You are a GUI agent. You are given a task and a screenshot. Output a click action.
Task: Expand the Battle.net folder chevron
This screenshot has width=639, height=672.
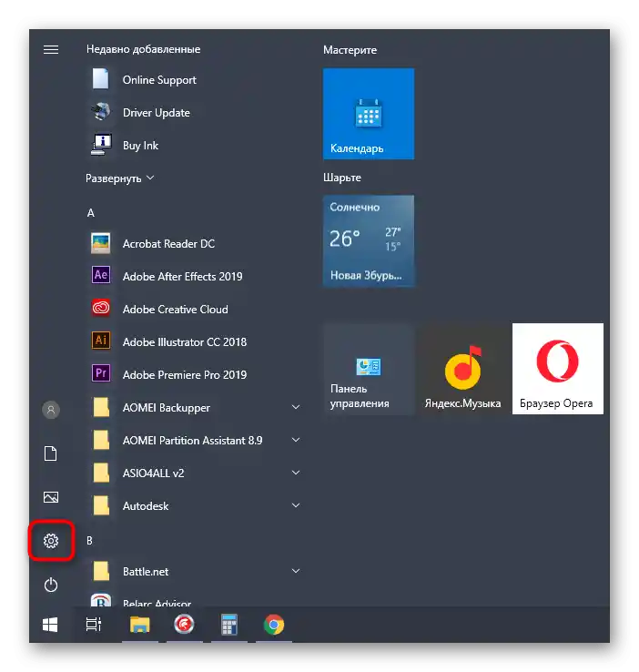[296, 571]
